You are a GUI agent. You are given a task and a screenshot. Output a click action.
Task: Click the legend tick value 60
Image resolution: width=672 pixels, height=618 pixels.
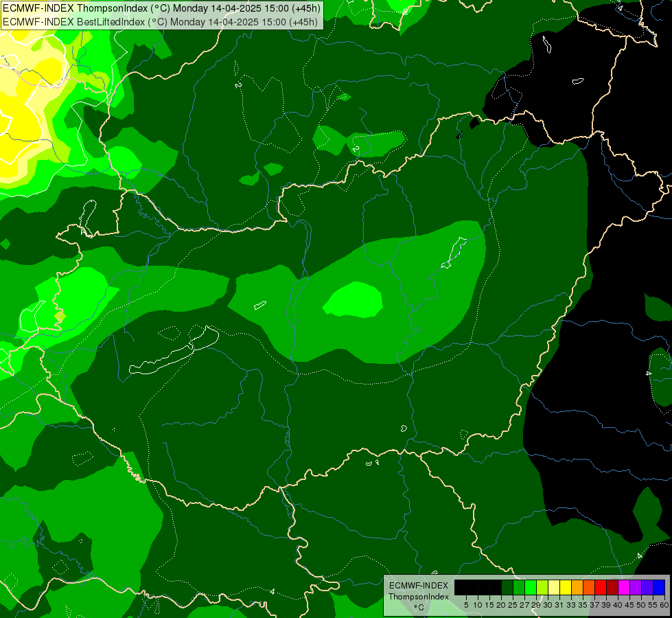(664, 605)
